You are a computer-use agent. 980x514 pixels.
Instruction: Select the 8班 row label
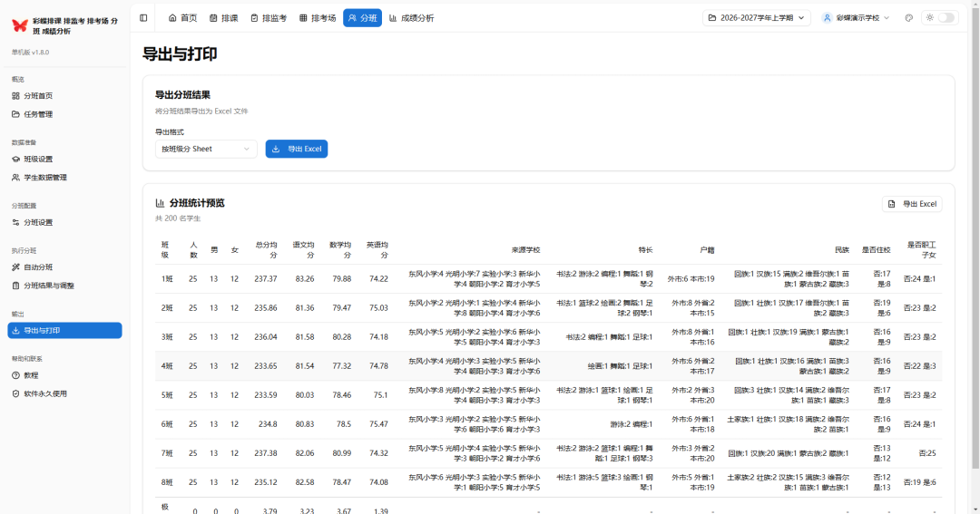click(x=167, y=482)
